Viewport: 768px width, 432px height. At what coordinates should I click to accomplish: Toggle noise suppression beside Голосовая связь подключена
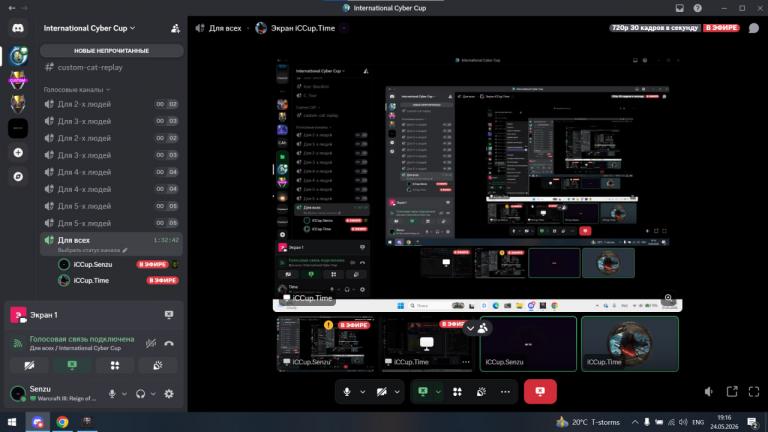(x=151, y=343)
